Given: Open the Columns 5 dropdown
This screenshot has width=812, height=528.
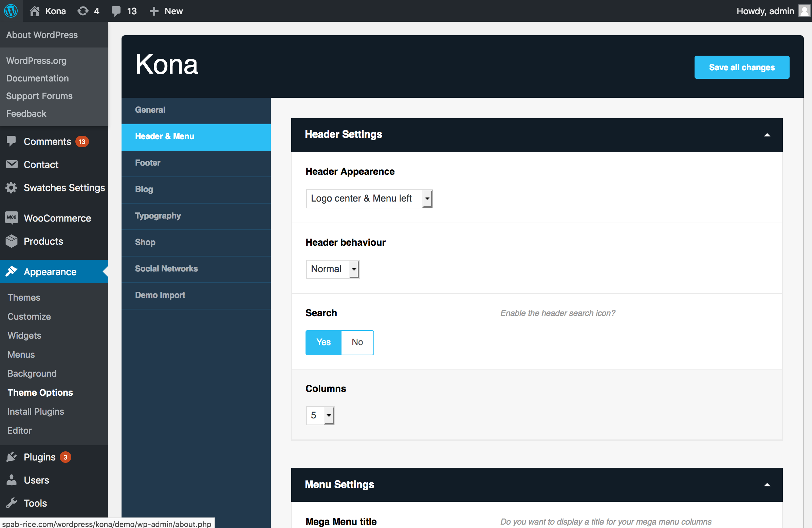Looking at the screenshot, I should [x=320, y=415].
